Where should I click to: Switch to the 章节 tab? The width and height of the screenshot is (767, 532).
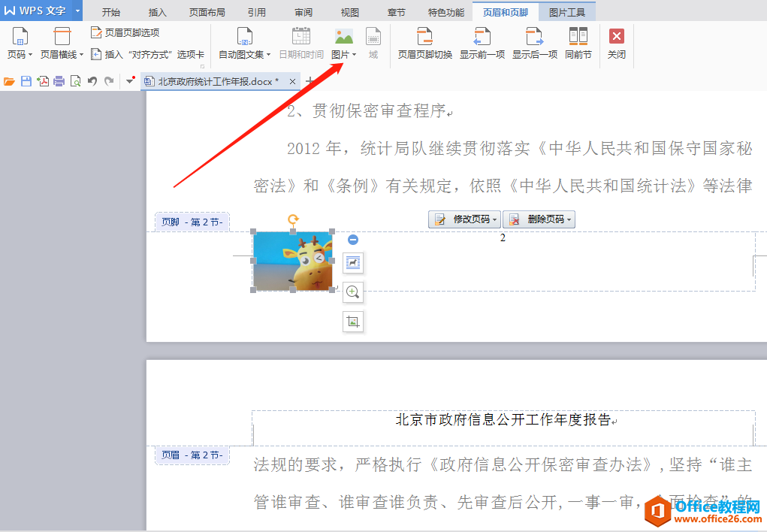point(396,12)
